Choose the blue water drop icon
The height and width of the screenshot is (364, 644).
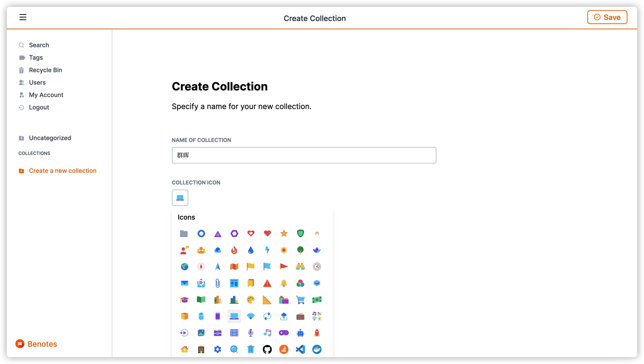coord(251,250)
